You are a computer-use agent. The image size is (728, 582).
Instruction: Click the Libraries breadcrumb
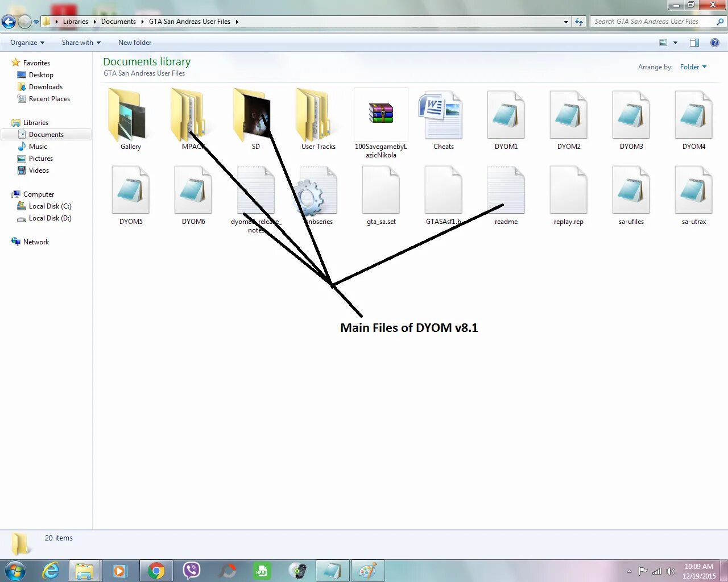(x=76, y=22)
